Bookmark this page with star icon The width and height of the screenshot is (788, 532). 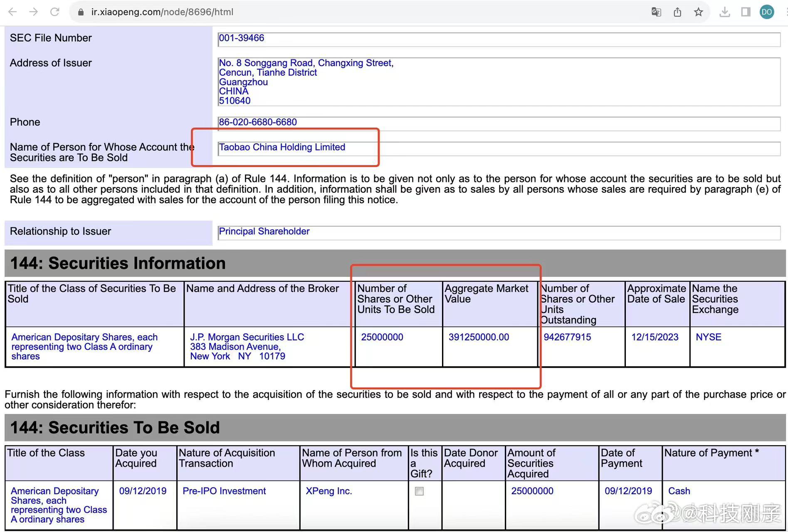coord(699,12)
